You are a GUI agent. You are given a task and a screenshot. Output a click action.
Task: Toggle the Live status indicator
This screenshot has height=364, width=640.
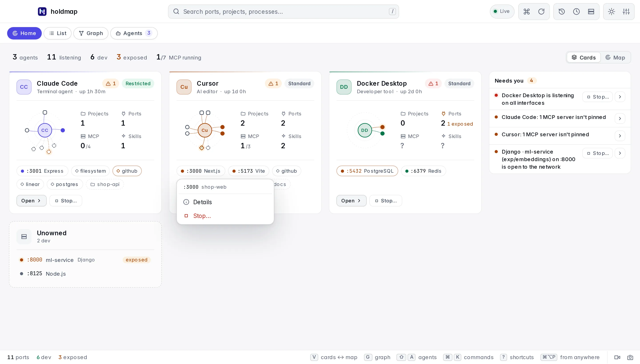[502, 12]
